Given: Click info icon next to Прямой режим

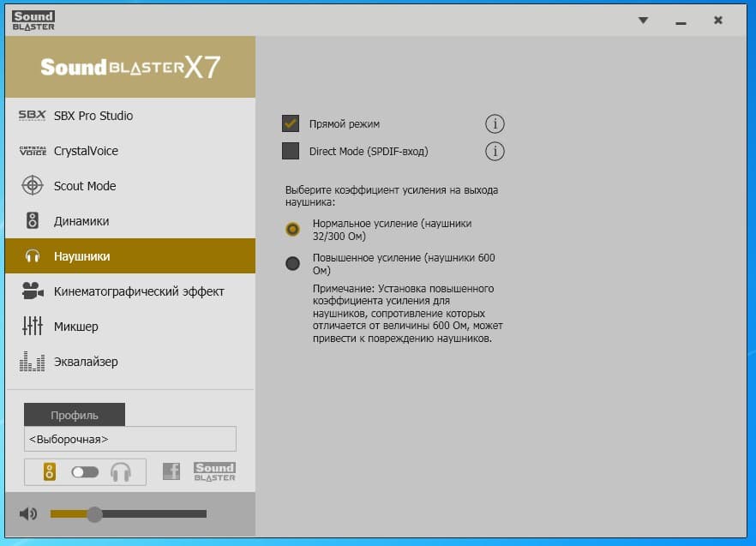Looking at the screenshot, I should (495, 124).
